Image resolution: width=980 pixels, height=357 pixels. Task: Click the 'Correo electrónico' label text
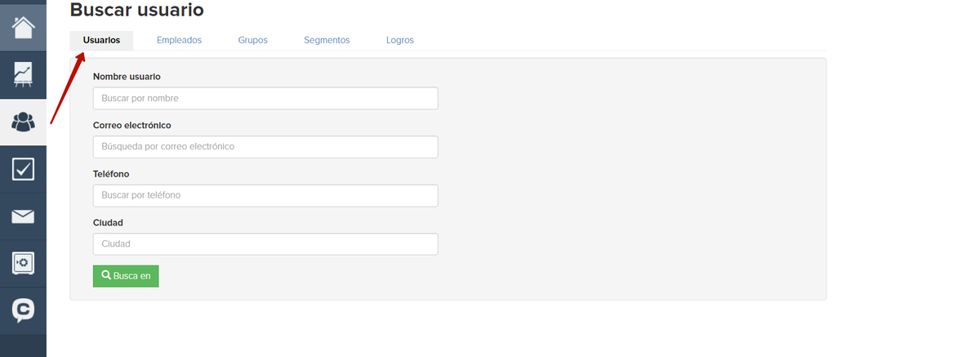(x=132, y=126)
